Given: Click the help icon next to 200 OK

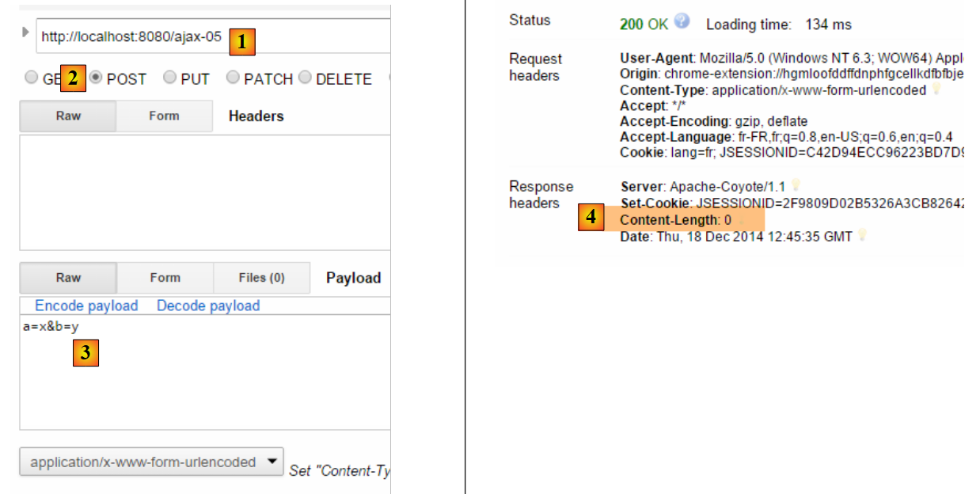Looking at the screenshot, I should click(x=682, y=22).
